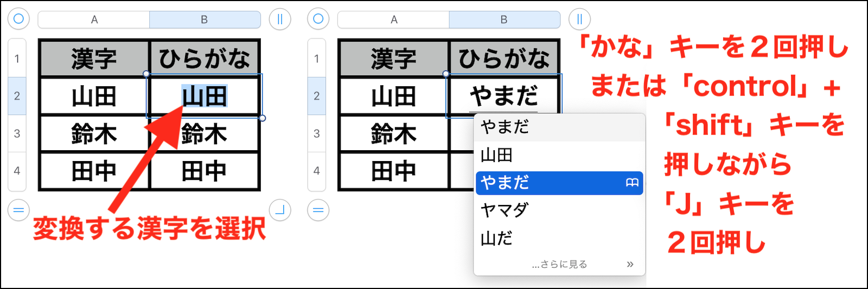Select the top やまだ candidate in list
868x289 pixels.
(x=505, y=127)
